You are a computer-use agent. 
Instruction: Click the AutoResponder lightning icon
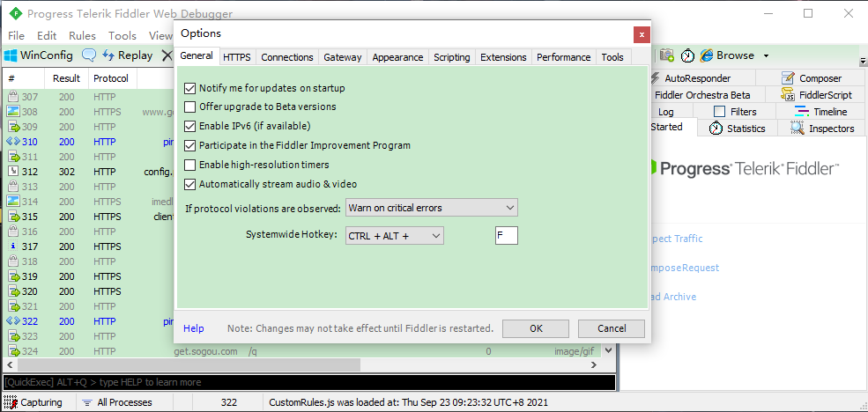tap(655, 78)
